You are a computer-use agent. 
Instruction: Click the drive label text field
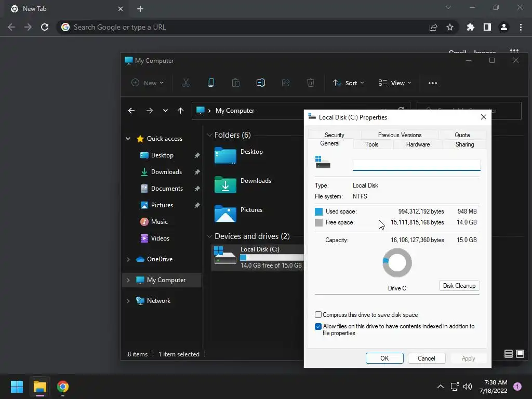(416, 165)
